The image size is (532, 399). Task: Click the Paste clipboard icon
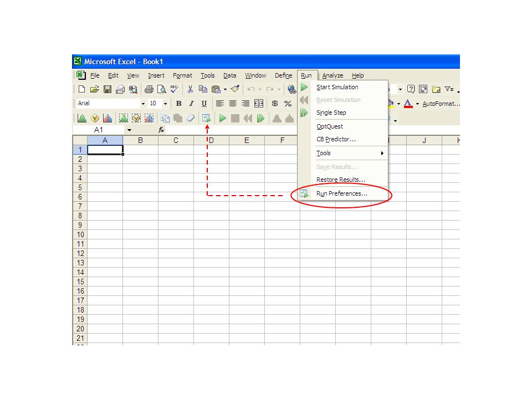(x=216, y=89)
